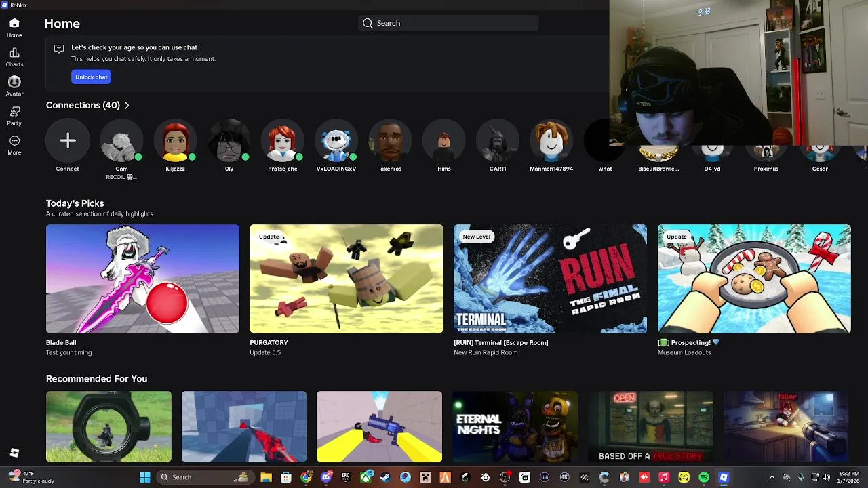Open the PURGATORY game title link
The height and width of the screenshot is (488, 868).
pyautogui.click(x=269, y=342)
